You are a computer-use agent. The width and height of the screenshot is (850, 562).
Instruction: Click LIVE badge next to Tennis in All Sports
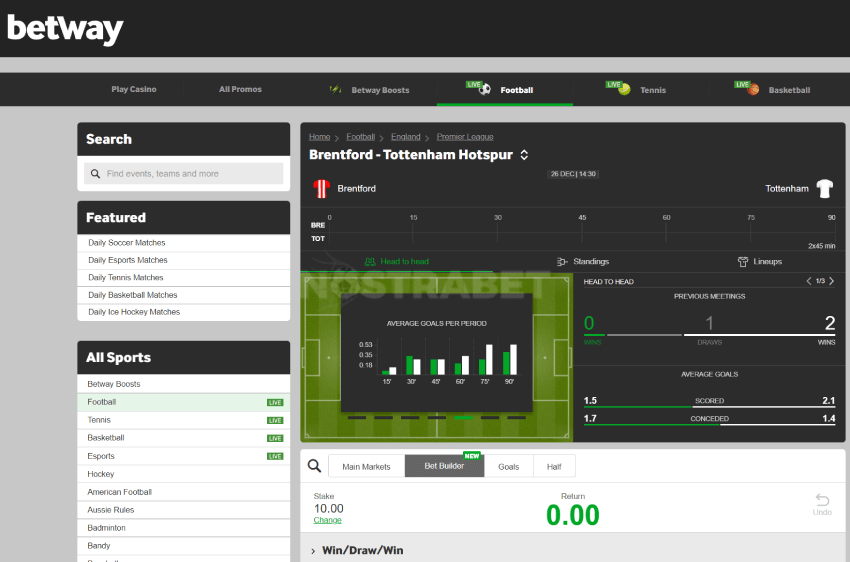point(275,421)
